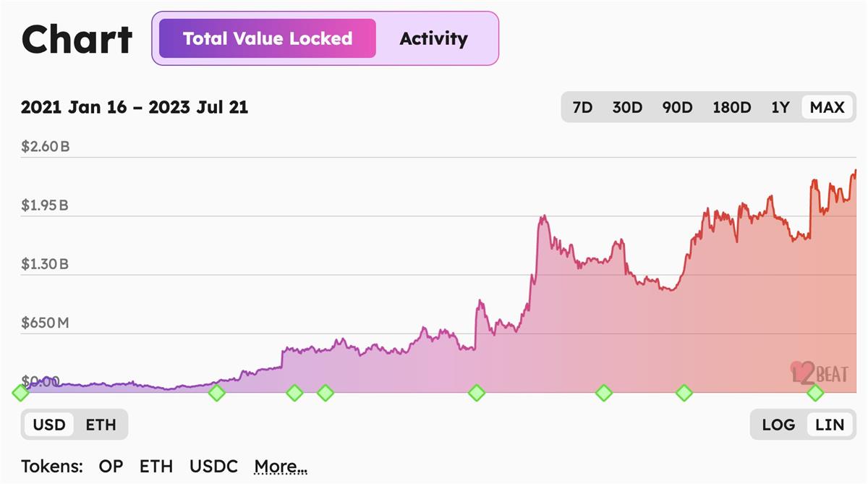
Task: Click the first green milestone diamond at chart start
Action: tap(21, 393)
